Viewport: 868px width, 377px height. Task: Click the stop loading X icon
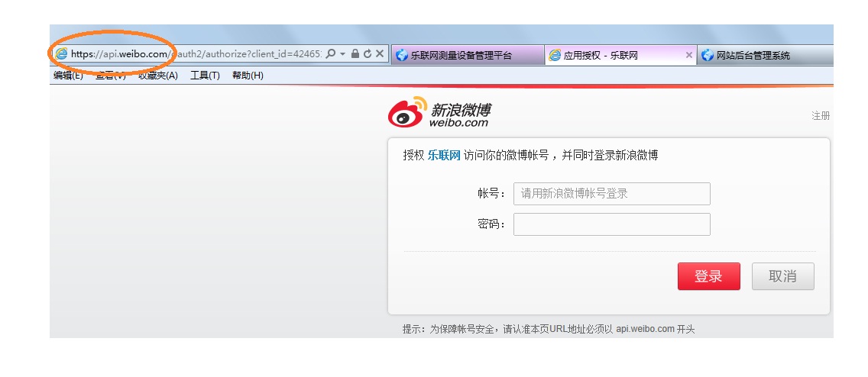click(379, 54)
